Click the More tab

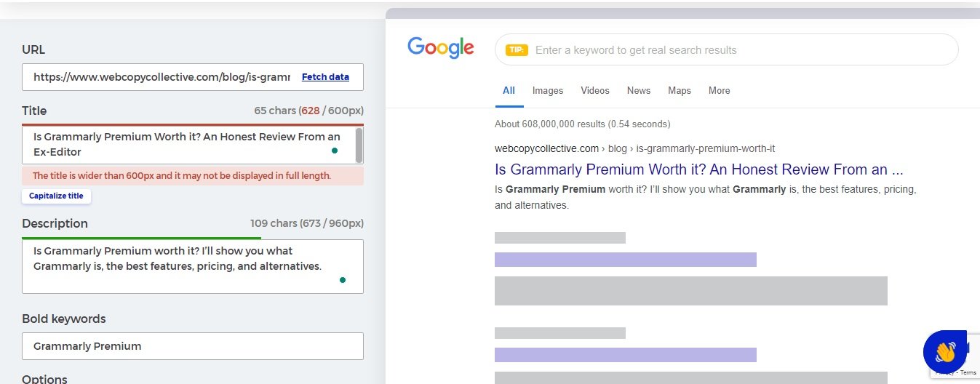[x=719, y=90]
